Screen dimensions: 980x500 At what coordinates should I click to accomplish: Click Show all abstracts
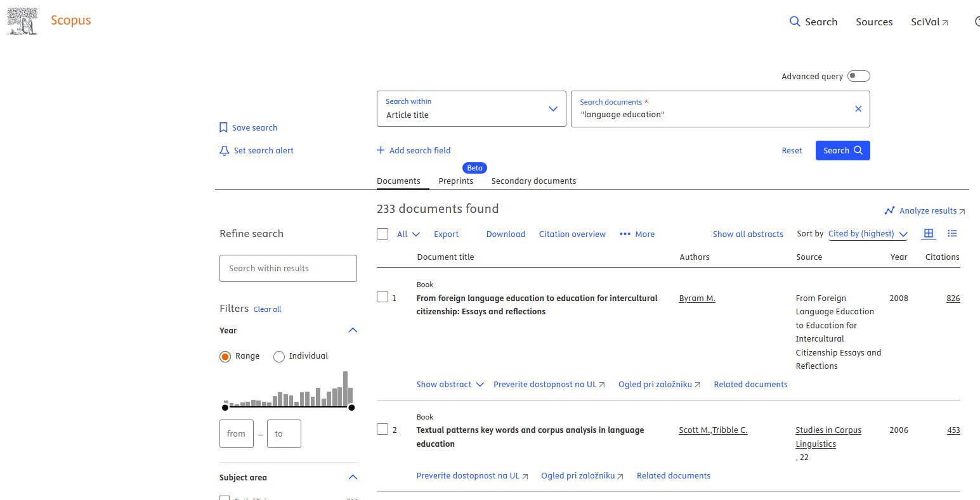pos(748,234)
